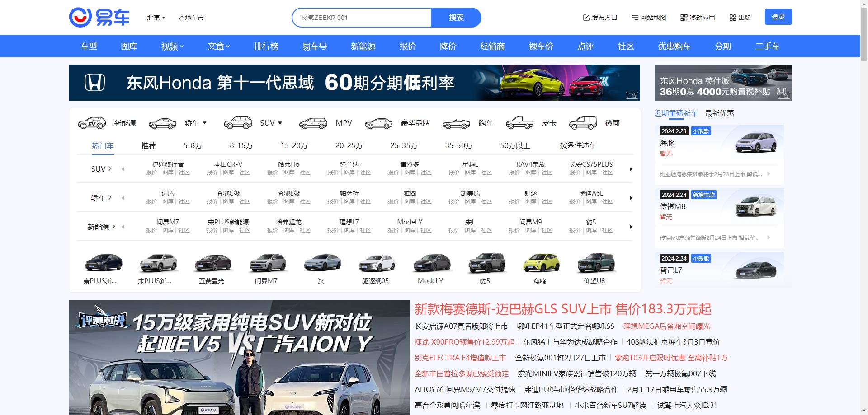Open 捷途 X90PRO预售价 news link
The height and width of the screenshot is (415, 868).
click(464, 342)
